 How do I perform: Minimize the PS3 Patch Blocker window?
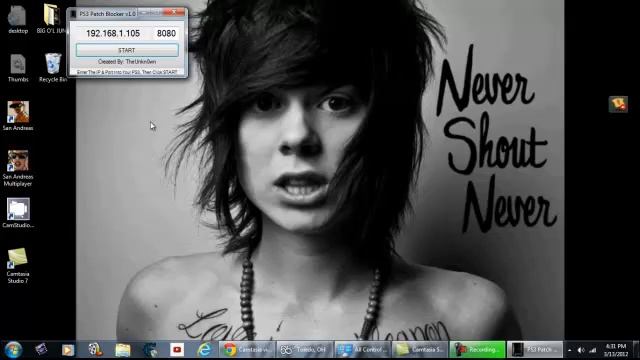(143, 13)
